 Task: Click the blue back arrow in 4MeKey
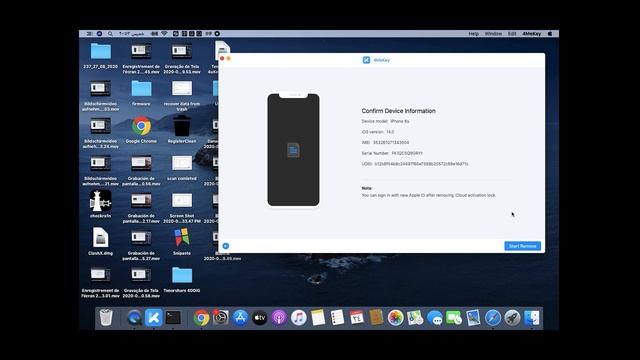coord(226,246)
